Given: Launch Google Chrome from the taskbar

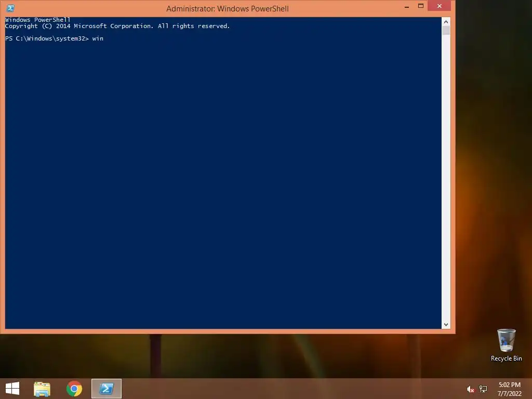Looking at the screenshot, I should 74,389.
